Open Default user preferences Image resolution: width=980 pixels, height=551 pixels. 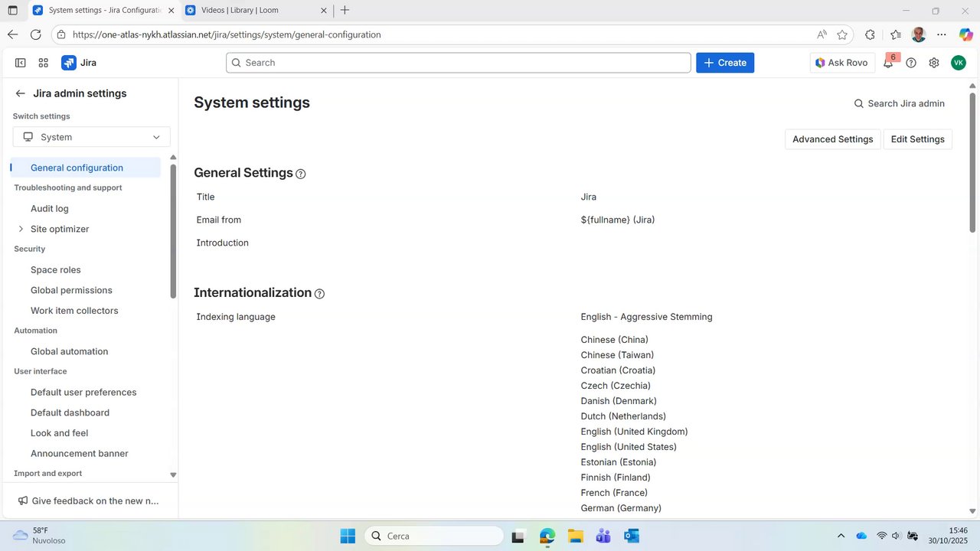[83, 392]
